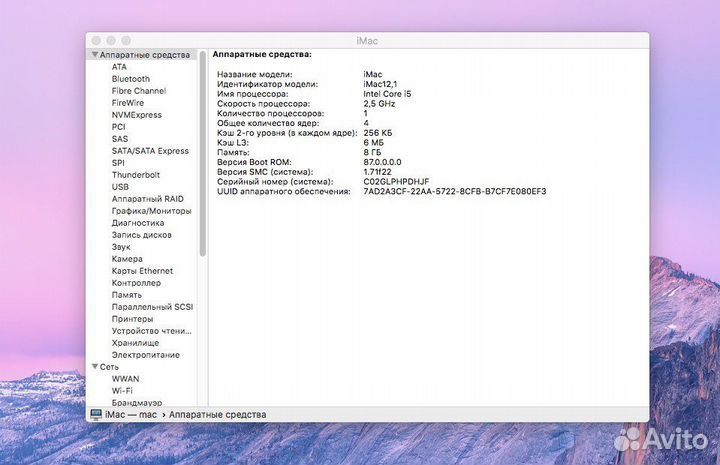
Task: Open the WWAN network entry
Action: point(125,379)
